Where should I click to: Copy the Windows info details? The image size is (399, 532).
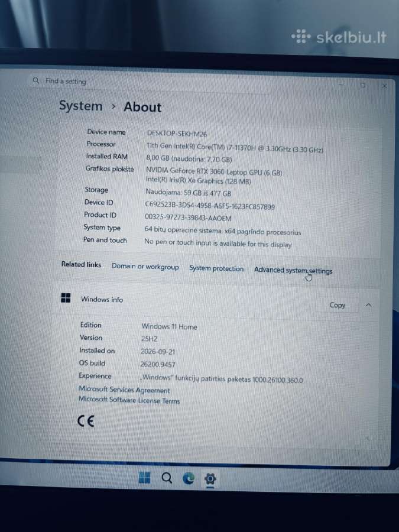pyautogui.click(x=338, y=304)
